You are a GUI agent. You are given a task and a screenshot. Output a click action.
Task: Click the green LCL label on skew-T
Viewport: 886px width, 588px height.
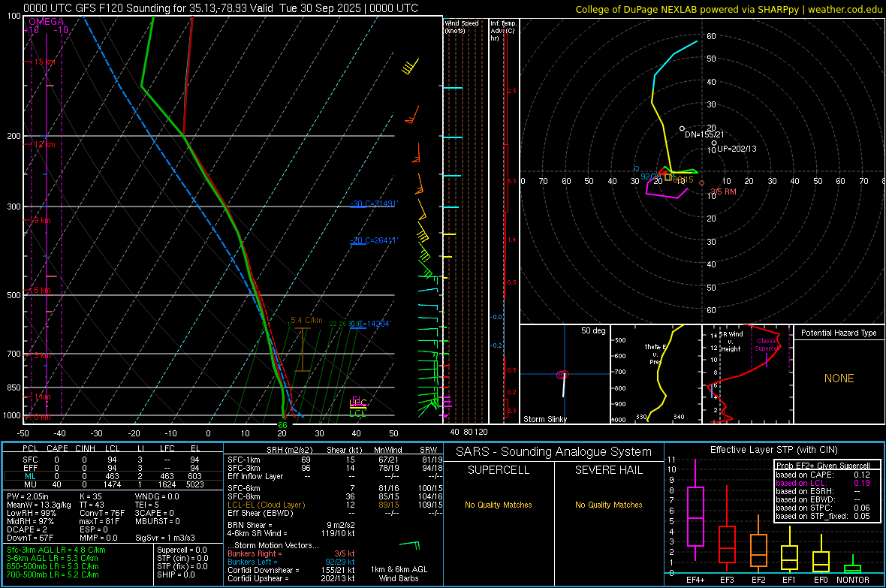tap(357, 414)
